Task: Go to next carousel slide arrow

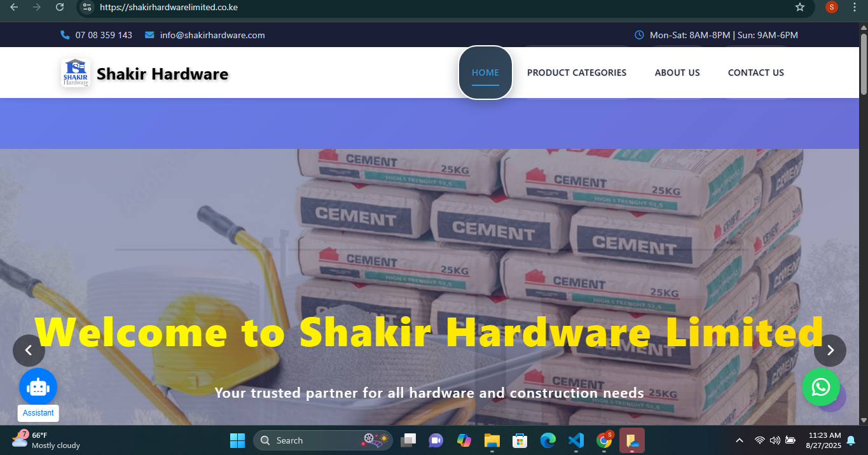Action: 830,350
